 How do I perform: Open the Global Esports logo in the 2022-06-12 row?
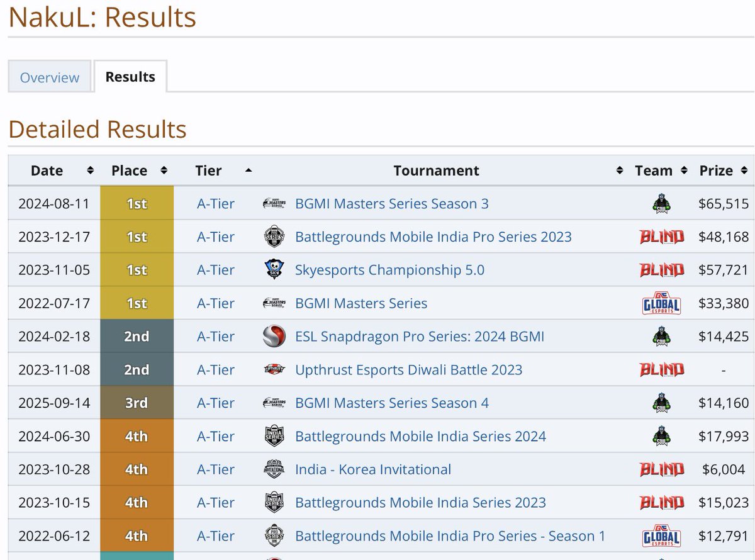(x=661, y=536)
